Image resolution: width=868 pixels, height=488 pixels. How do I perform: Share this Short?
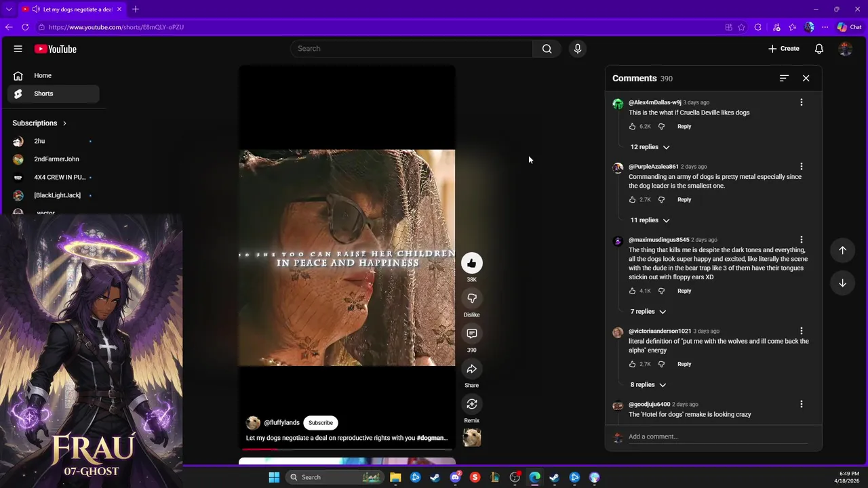(472, 369)
